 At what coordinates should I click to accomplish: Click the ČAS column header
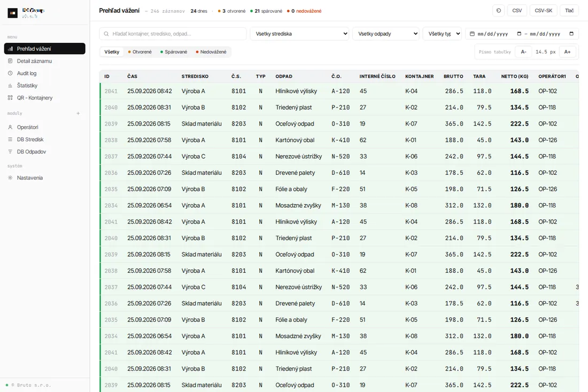132,76
